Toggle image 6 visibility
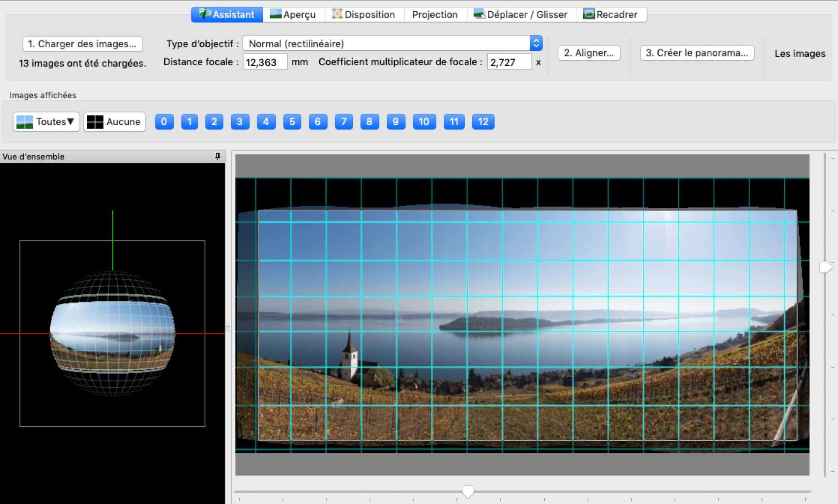The height and width of the screenshot is (504, 838). [318, 122]
